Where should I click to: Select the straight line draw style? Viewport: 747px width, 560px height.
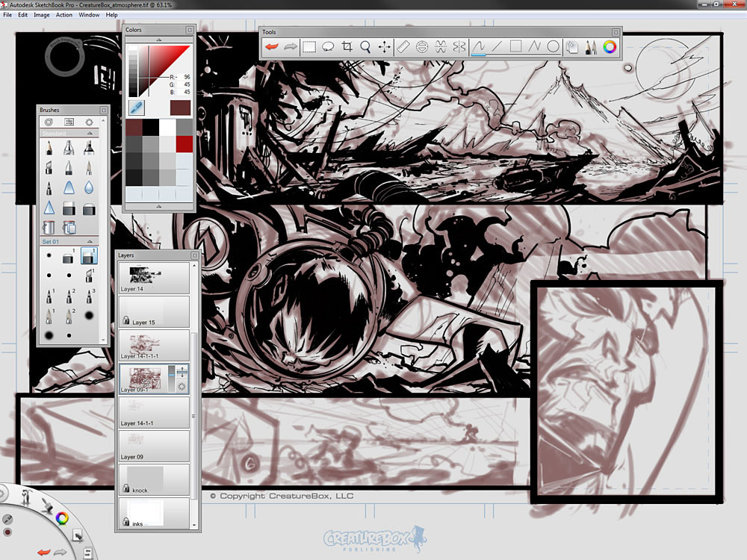coord(497,46)
